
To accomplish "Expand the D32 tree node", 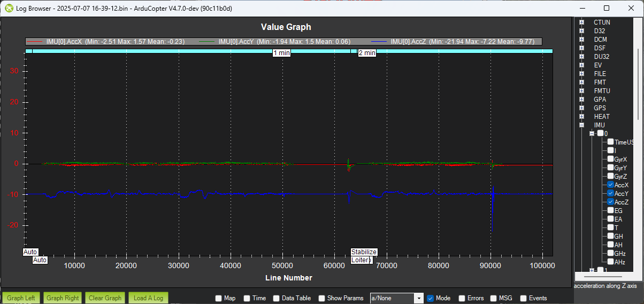I will click(x=581, y=31).
